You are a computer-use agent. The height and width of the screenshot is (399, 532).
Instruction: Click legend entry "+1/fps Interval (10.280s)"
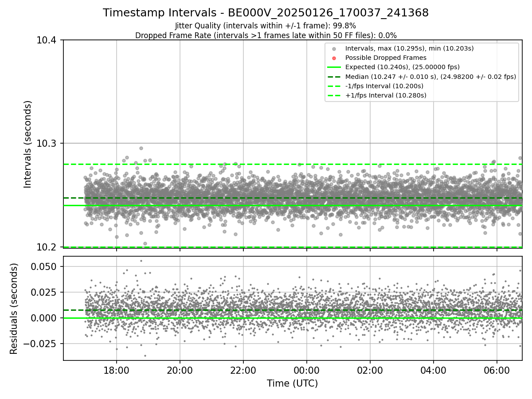point(386,95)
